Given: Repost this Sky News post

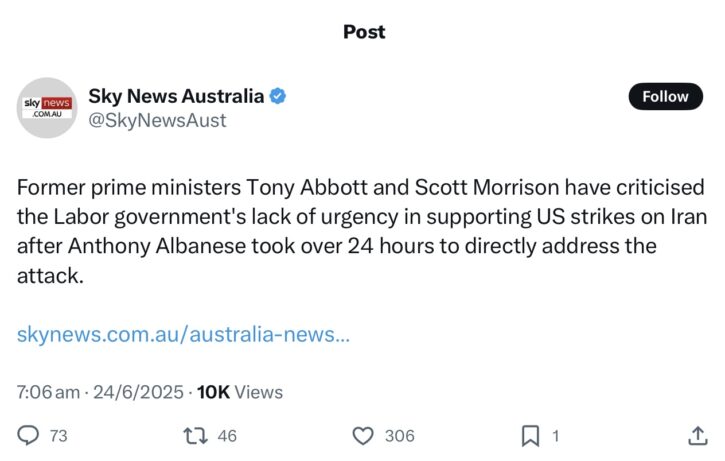Looking at the screenshot, I should [x=195, y=436].
